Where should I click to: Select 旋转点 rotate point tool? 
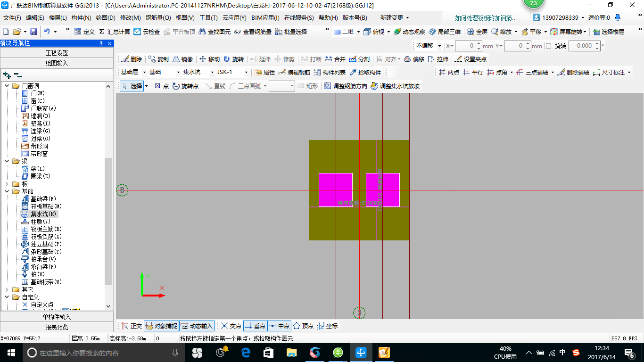tap(186, 86)
